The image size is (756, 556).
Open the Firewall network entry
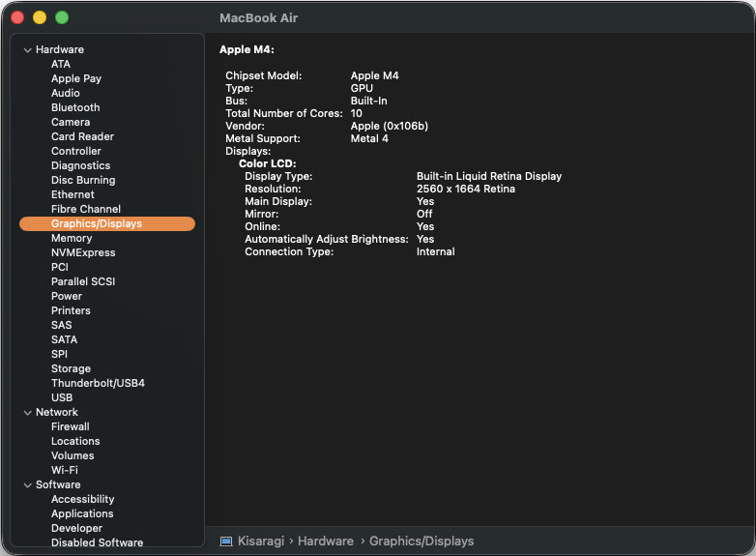point(70,426)
